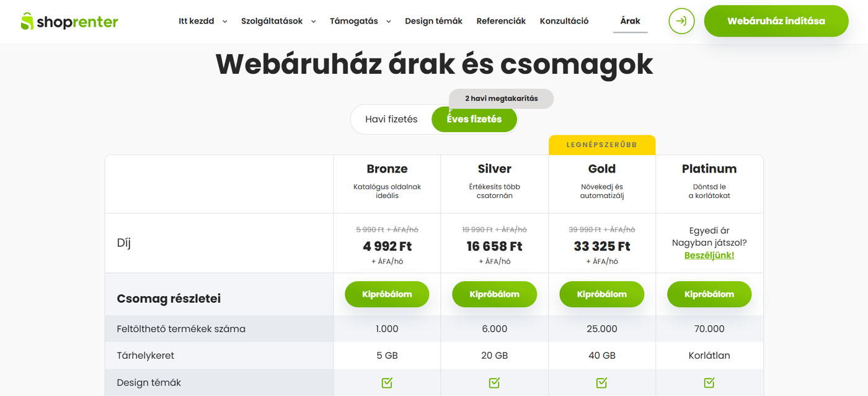
Task: Click Feltölthető termékek száma row label
Action: pyautogui.click(x=181, y=329)
